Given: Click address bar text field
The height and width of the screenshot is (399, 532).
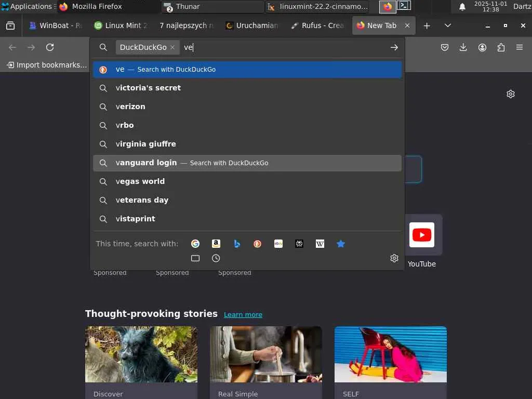Looking at the screenshot, I should [284, 47].
